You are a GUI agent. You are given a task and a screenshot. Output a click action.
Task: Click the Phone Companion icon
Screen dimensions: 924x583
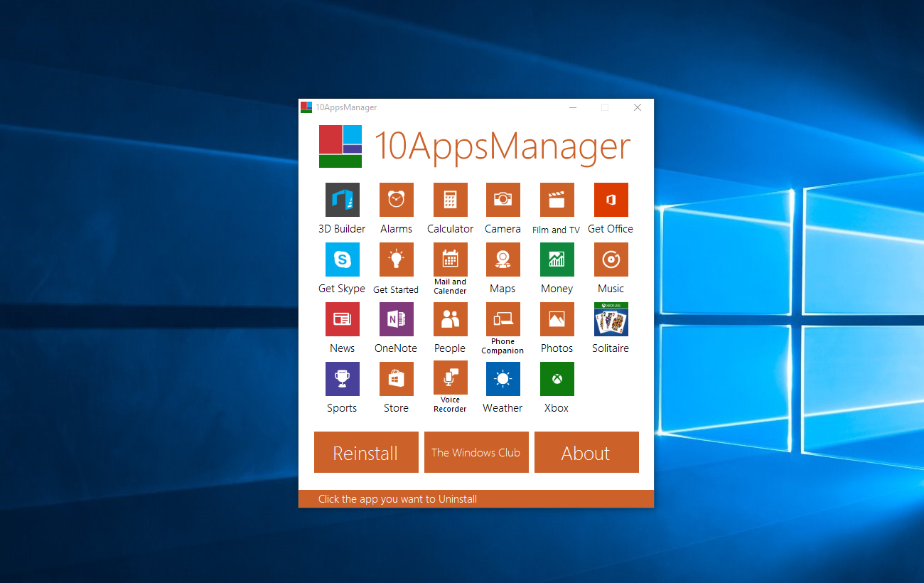pos(503,319)
